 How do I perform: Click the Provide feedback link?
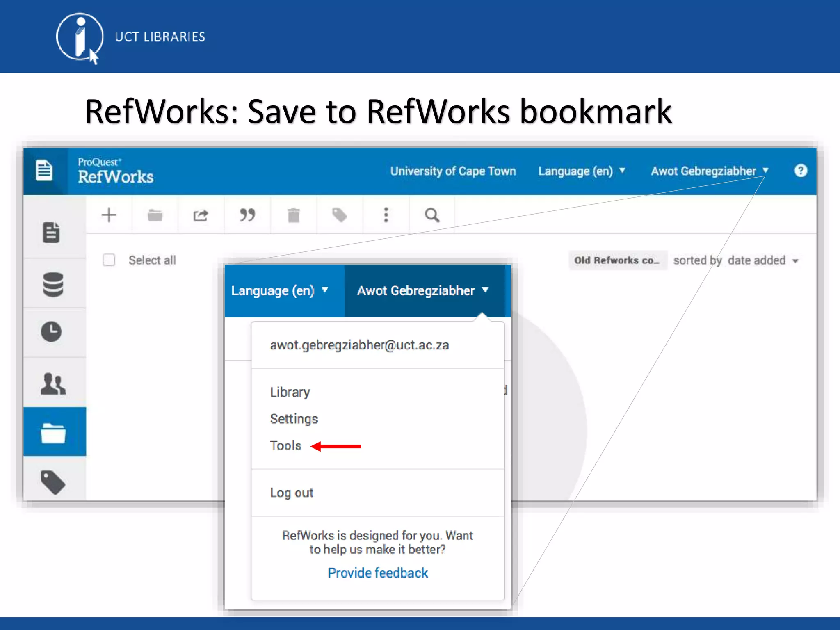coord(378,573)
